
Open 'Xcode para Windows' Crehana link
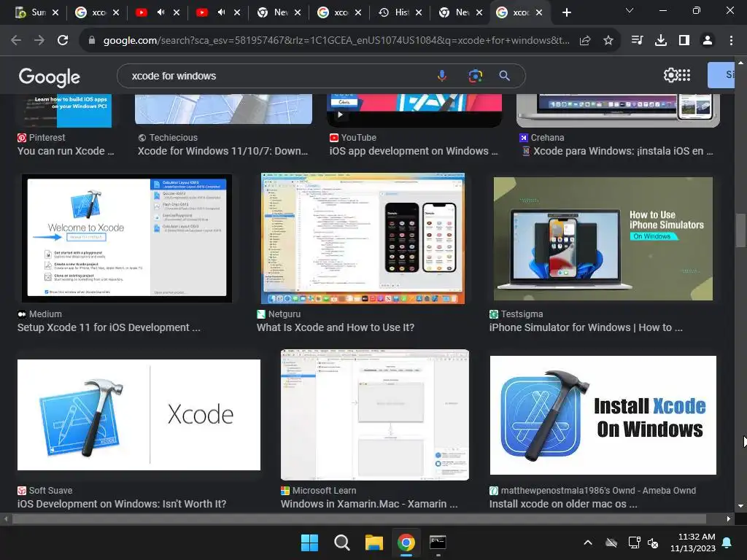point(618,151)
